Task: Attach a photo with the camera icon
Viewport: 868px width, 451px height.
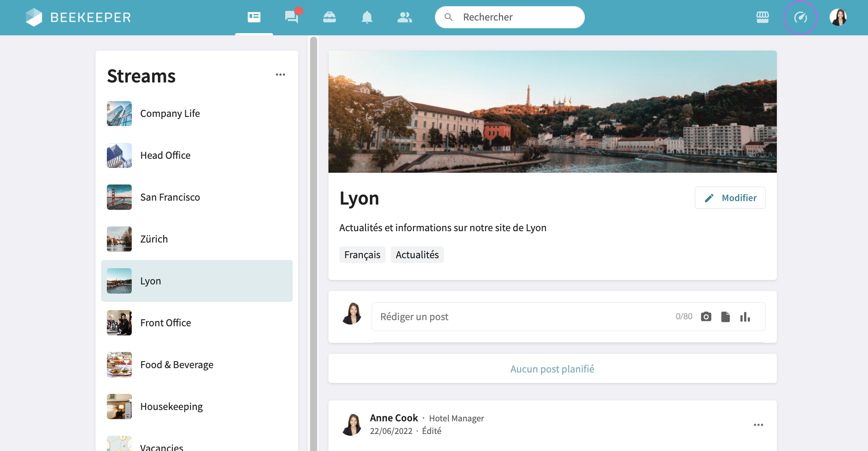Action: coord(706,317)
